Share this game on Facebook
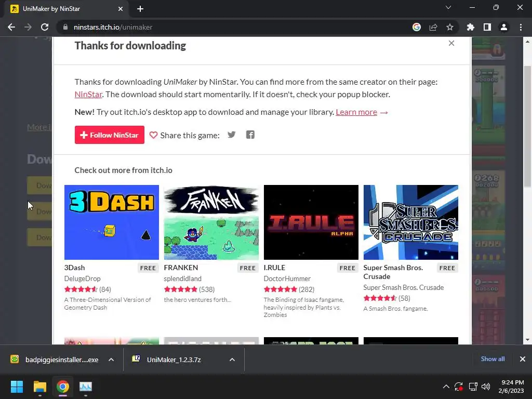This screenshot has width=532, height=399. click(250, 135)
